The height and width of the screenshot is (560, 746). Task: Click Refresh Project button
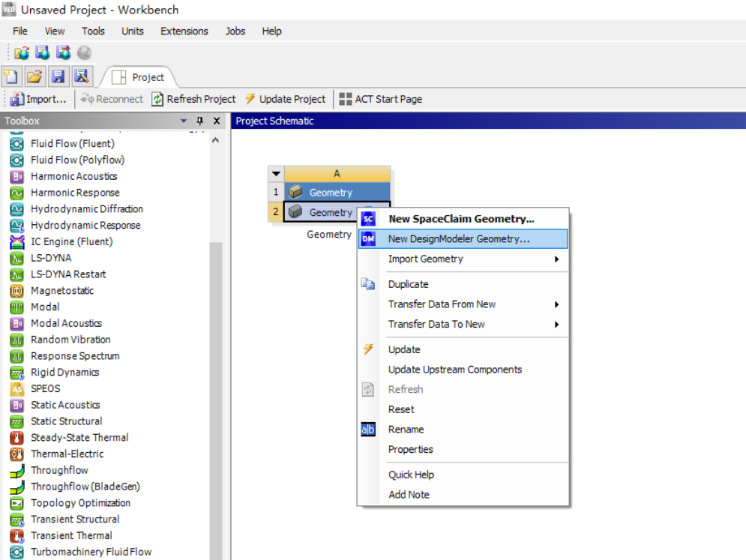point(193,99)
